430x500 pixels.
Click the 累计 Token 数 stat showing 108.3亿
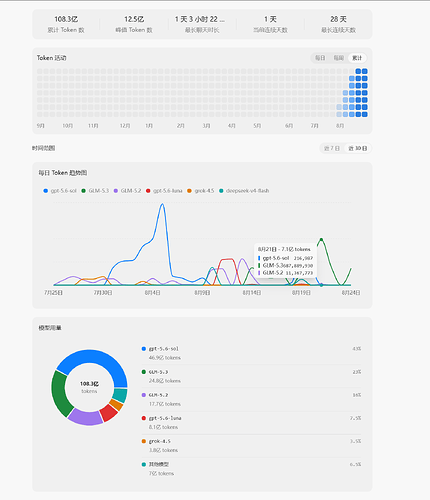point(66,24)
